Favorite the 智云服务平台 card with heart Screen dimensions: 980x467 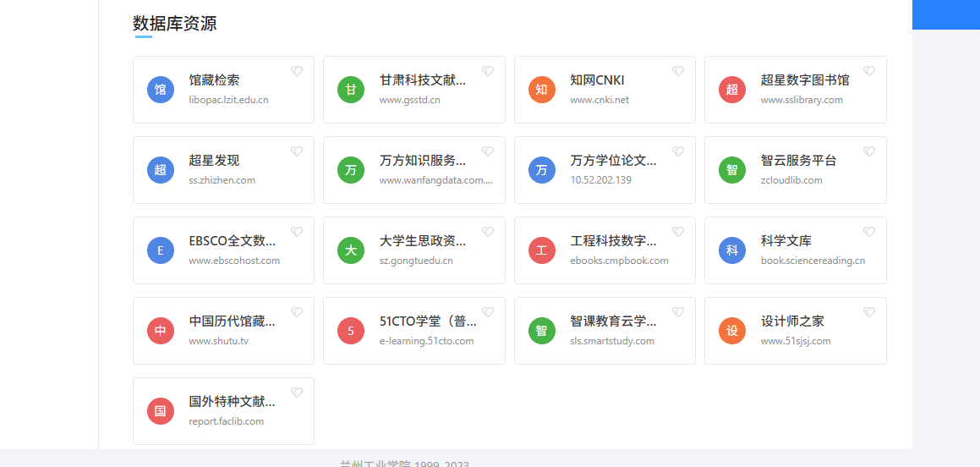point(868,151)
